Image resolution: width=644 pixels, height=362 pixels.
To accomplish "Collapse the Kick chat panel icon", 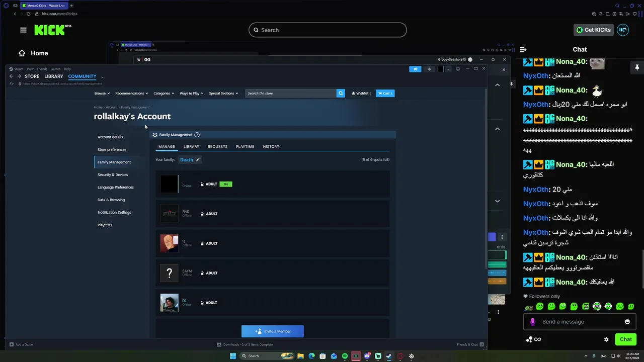I will [x=523, y=49].
